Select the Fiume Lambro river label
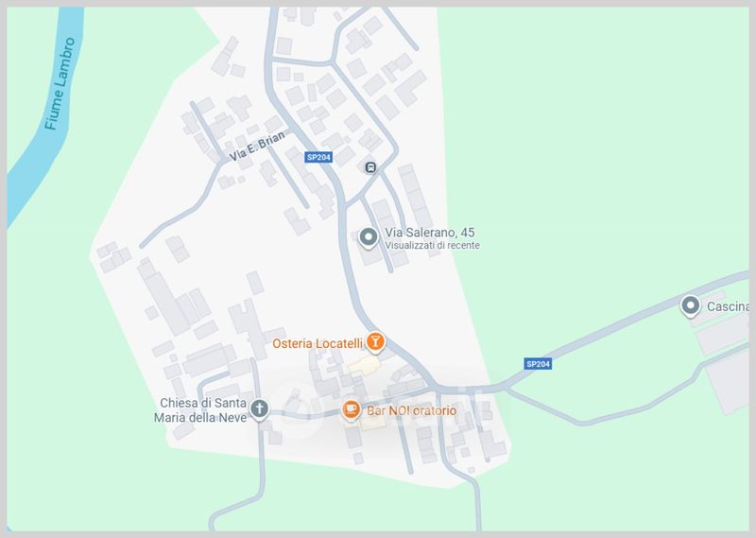 click(60, 84)
